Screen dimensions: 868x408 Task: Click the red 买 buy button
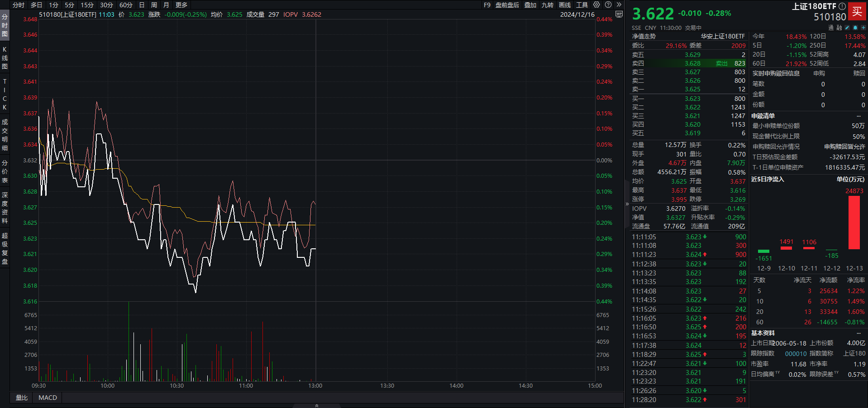pyautogui.click(x=857, y=12)
